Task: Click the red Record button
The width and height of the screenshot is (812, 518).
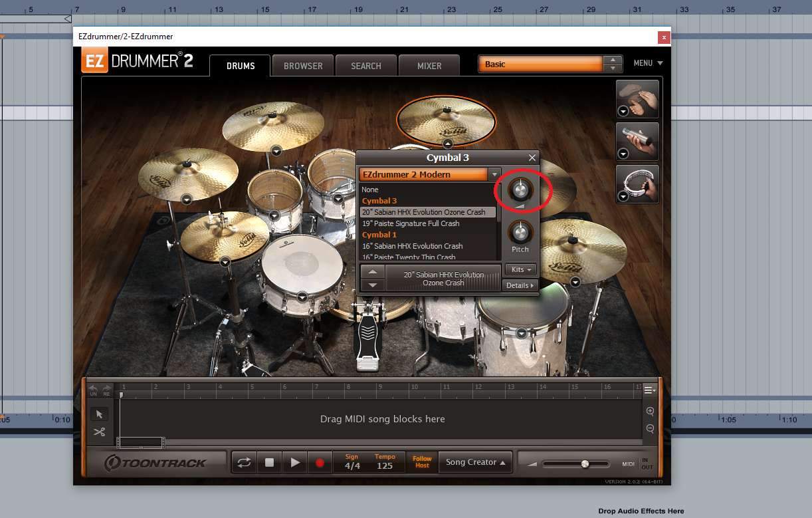Action: [x=320, y=463]
